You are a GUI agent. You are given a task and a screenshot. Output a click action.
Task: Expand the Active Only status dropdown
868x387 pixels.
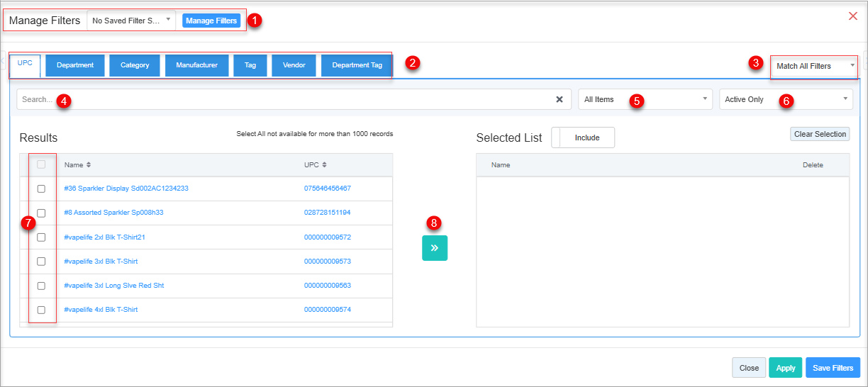coord(786,99)
